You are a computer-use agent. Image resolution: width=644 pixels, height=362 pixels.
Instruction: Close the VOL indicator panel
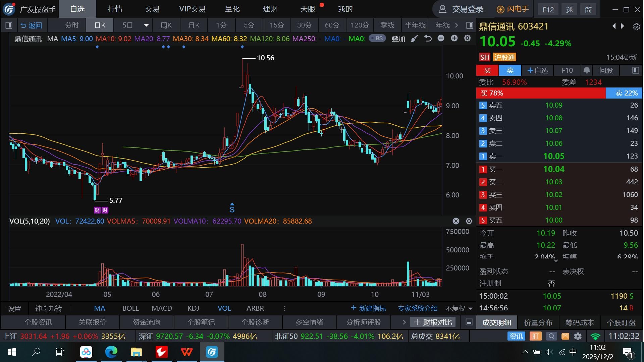(456, 221)
